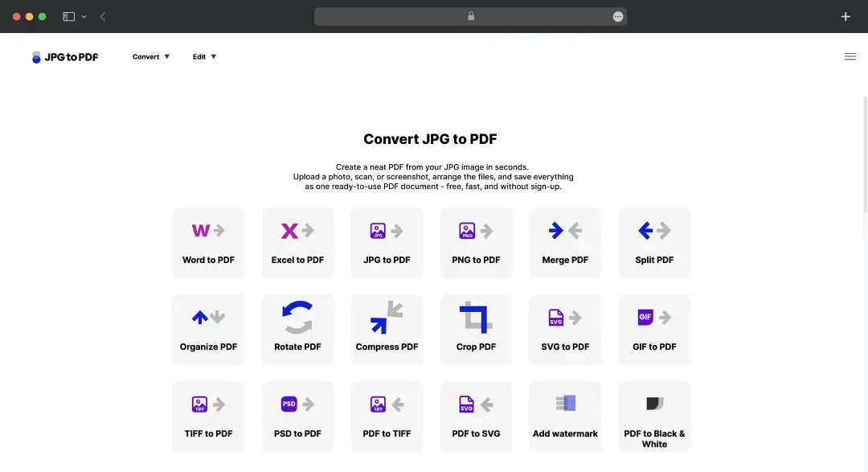868x472 pixels.
Task: Open the Add watermark icon
Action: pos(565,403)
